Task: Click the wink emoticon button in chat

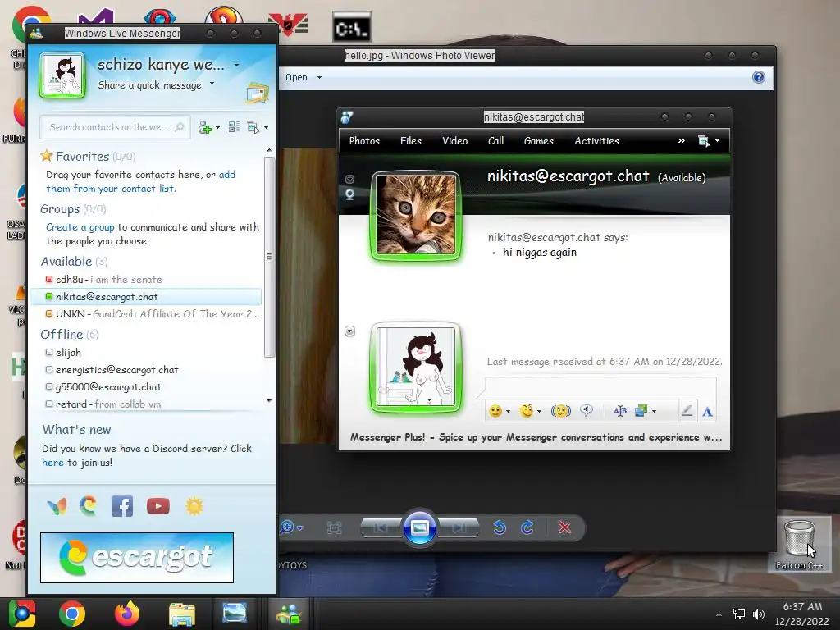Action: 527,411
